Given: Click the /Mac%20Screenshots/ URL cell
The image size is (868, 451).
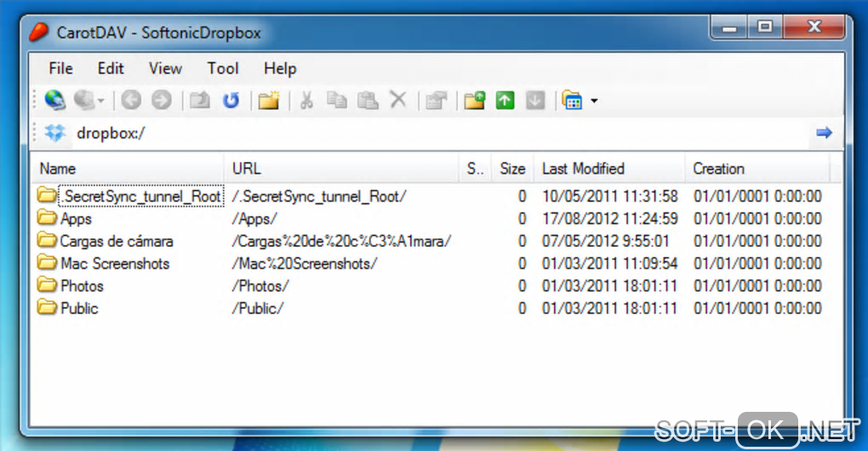Looking at the screenshot, I should (305, 264).
